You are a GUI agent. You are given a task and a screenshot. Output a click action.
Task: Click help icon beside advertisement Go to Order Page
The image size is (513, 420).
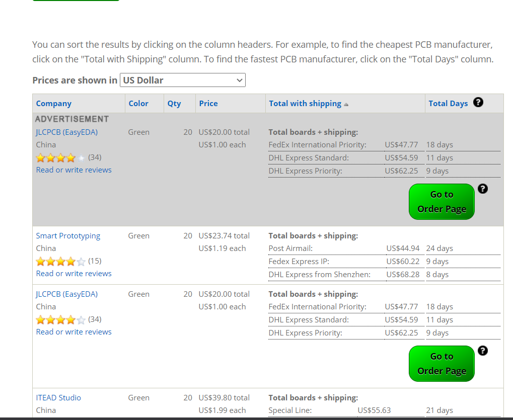click(483, 189)
